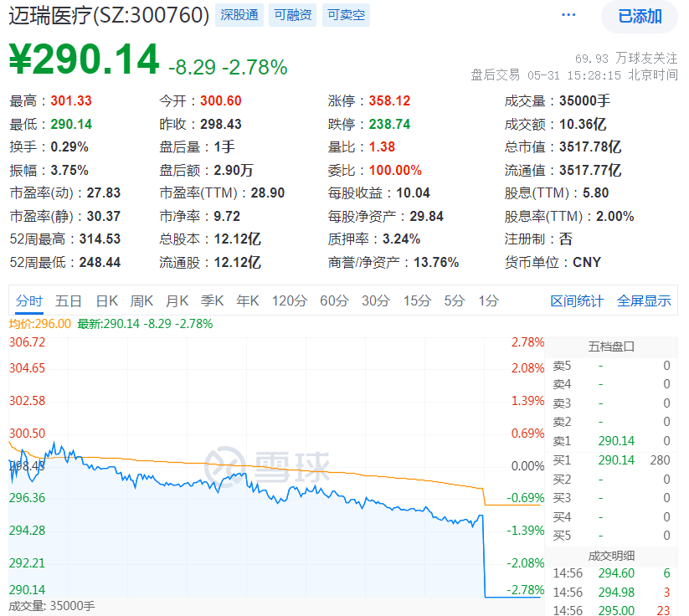Click the 最高 value 301.33
The image size is (689, 616).
71,101
